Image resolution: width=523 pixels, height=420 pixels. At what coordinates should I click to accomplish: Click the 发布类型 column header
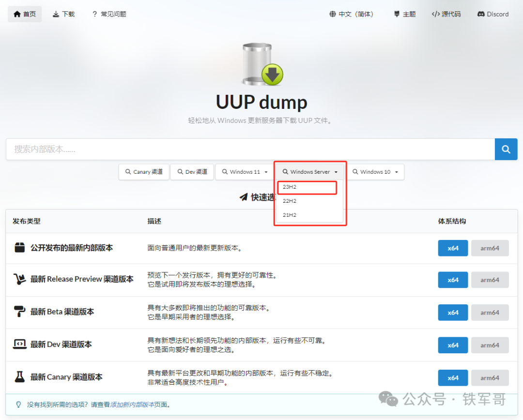[x=27, y=221]
